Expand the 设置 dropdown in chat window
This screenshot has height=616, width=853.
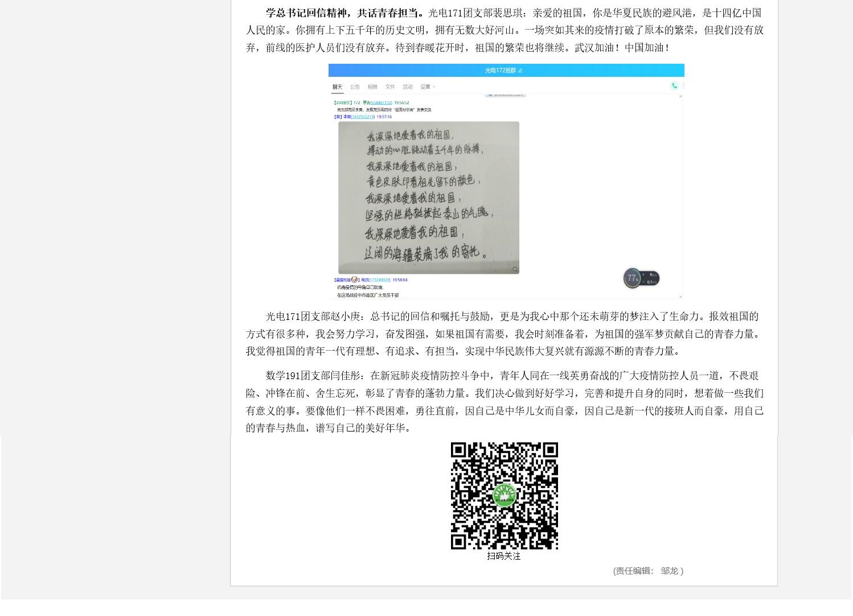pos(428,87)
